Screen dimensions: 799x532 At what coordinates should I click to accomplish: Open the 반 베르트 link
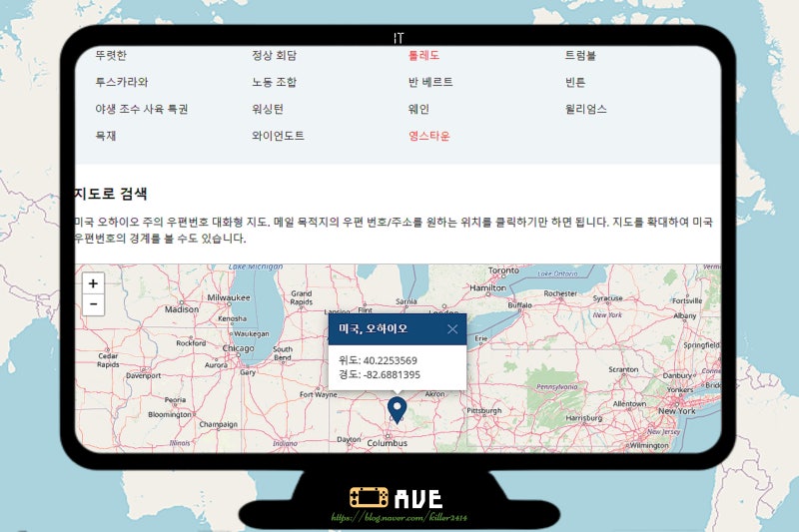click(430, 82)
